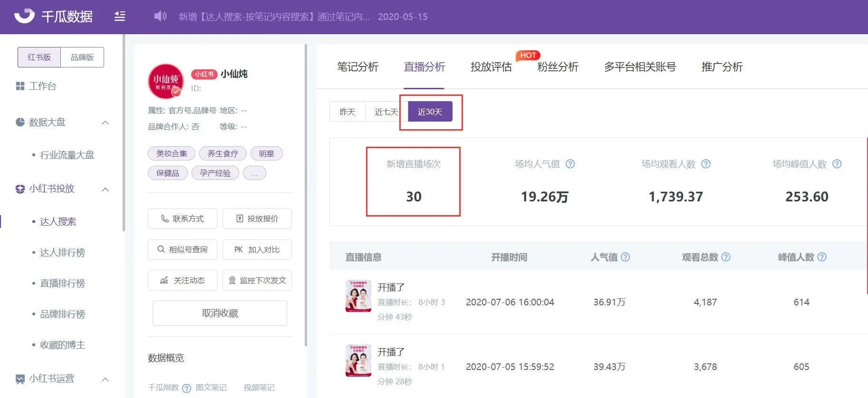Click the chart icon in 关注动态
Image resolution: width=868 pixels, height=398 pixels.
click(164, 280)
